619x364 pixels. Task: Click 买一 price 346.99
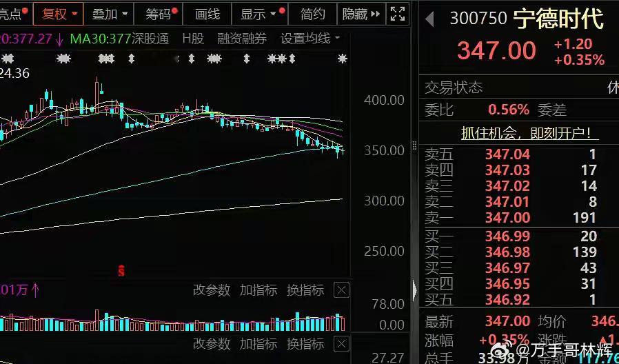tap(507, 236)
